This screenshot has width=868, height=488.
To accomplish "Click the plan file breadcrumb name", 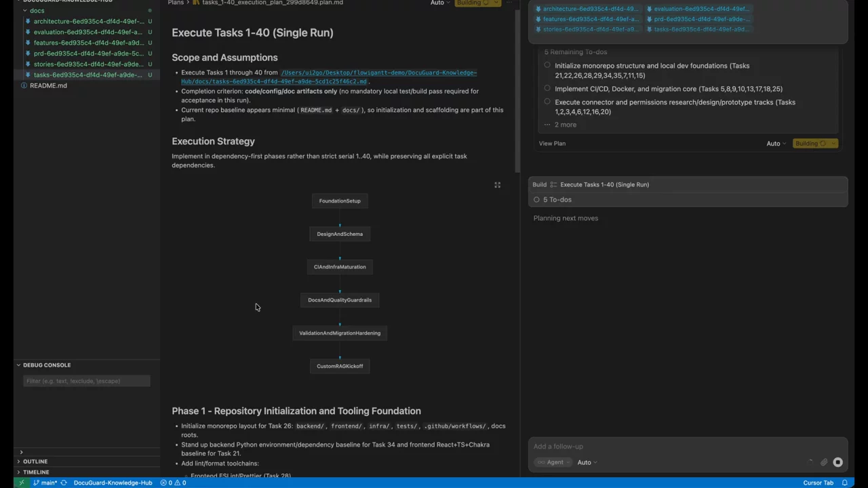I will click(x=272, y=3).
